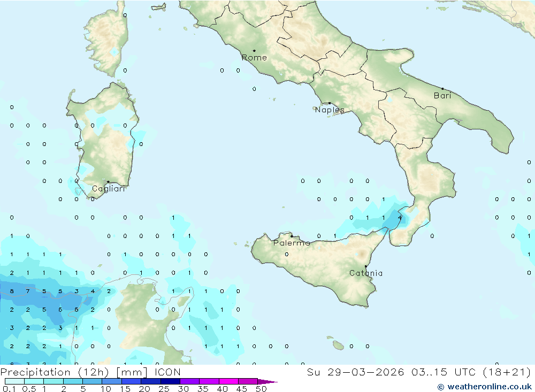The height and width of the screenshot is (392, 535).
Task: Pick the legend swatch between 2 and 5
Action: (73, 381)
